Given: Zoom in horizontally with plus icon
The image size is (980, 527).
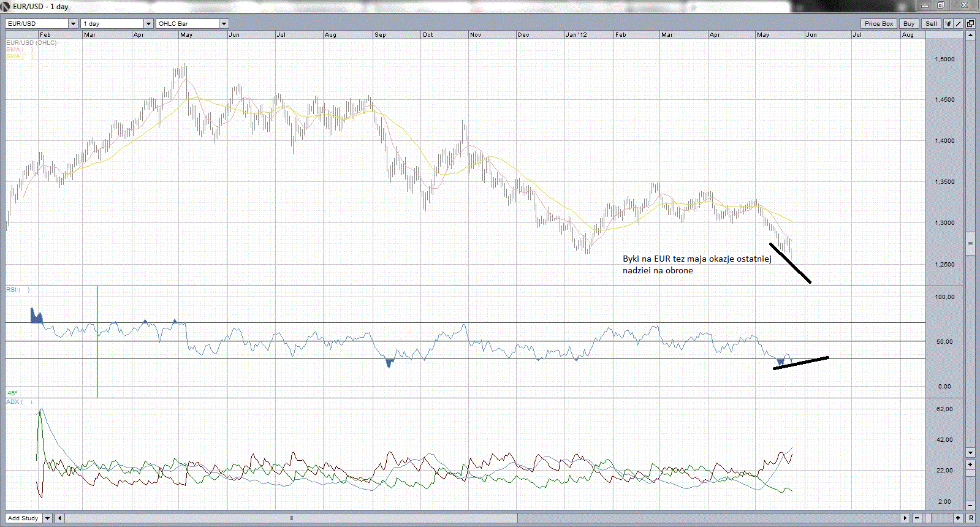Looking at the screenshot, I should (959, 518).
